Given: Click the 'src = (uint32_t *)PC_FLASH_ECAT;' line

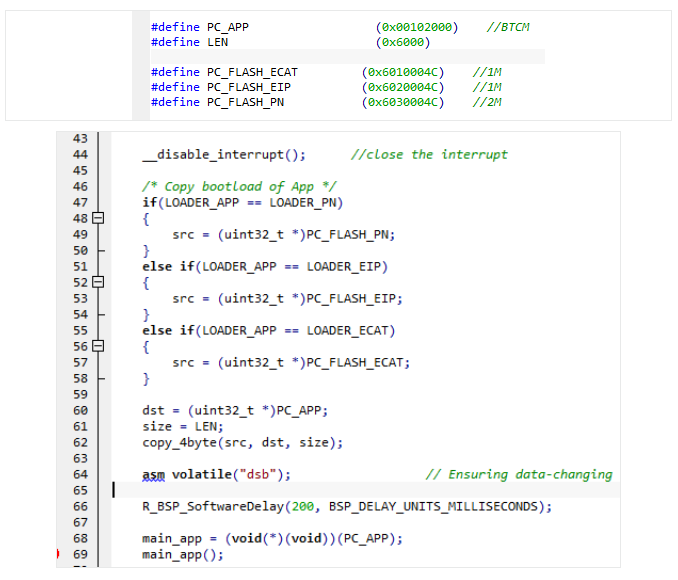Looking at the screenshot, I should click(x=291, y=363).
